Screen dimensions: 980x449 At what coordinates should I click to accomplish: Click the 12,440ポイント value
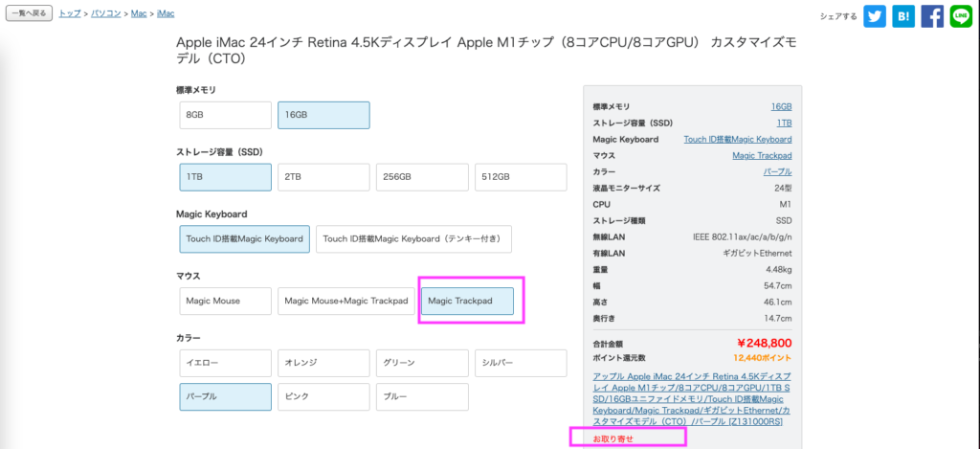tap(763, 358)
